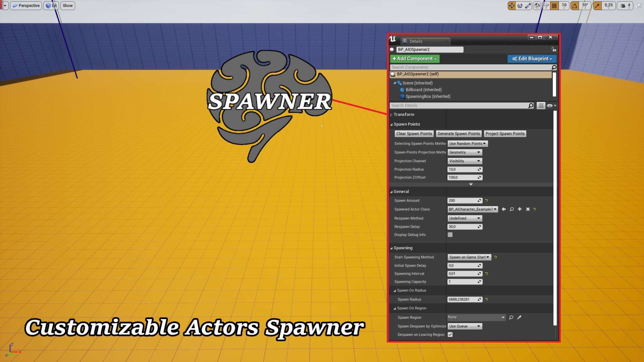644x362 pixels.
Task: Click the Unreal Engine logo in Details window
Action: tap(393, 39)
